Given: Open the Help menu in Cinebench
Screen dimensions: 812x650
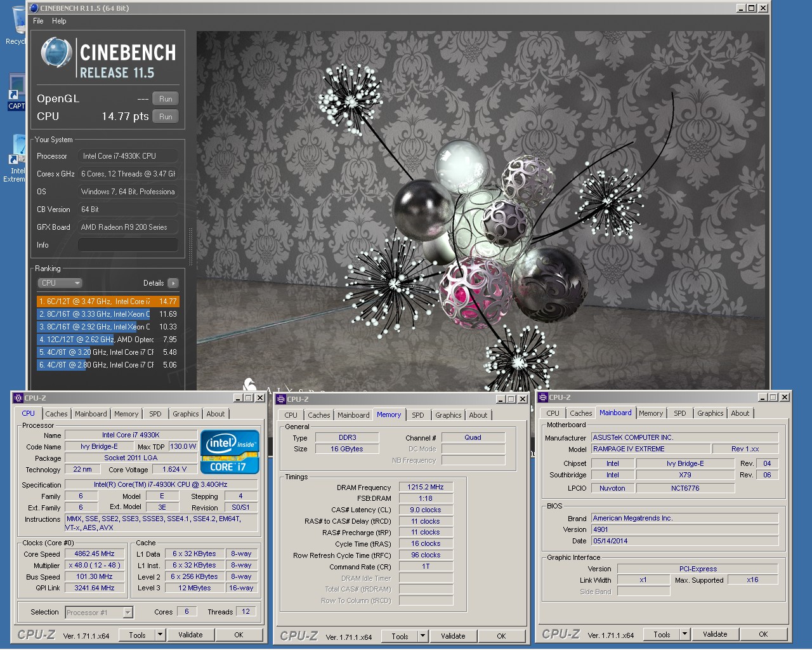Looking at the screenshot, I should click(59, 21).
